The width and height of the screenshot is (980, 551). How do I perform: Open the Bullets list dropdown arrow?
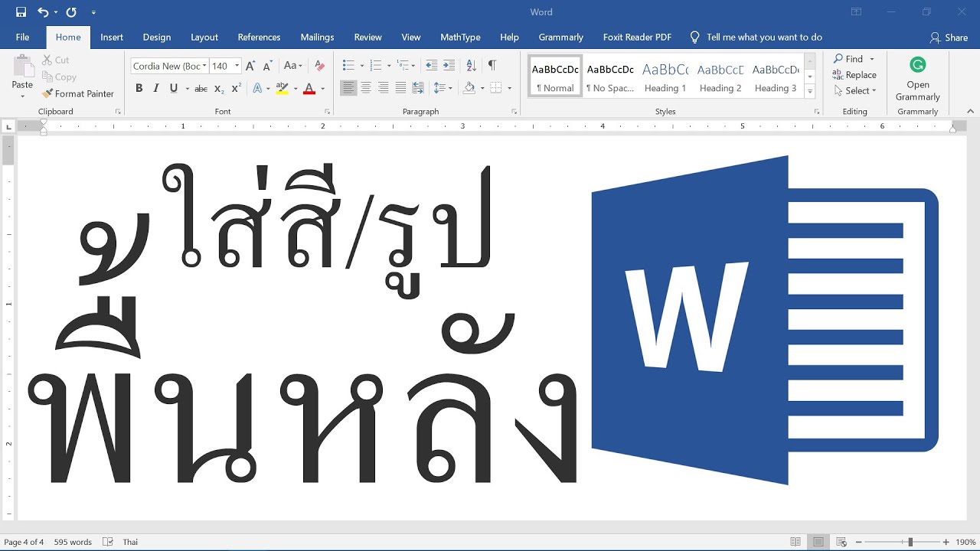click(x=361, y=66)
